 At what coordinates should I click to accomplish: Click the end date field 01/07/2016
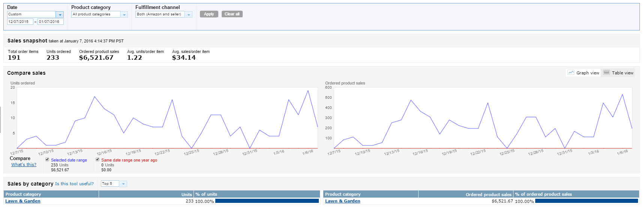tap(50, 22)
